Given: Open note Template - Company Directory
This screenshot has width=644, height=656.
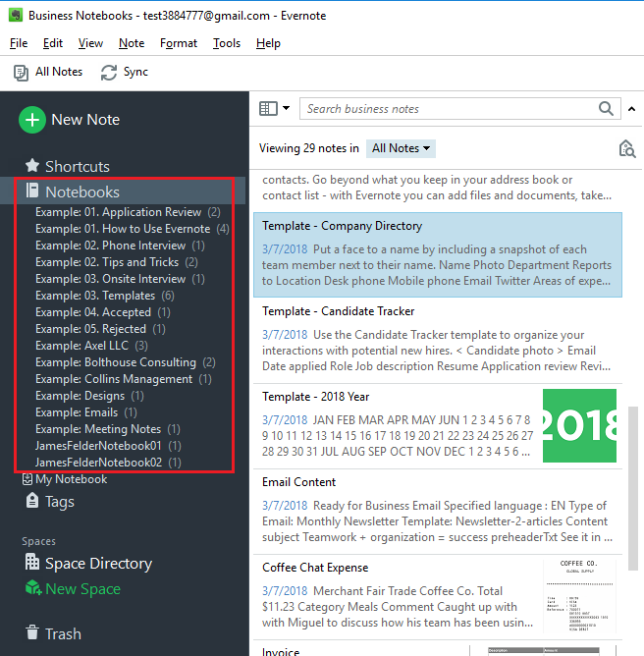Looking at the screenshot, I should click(x=438, y=254).
